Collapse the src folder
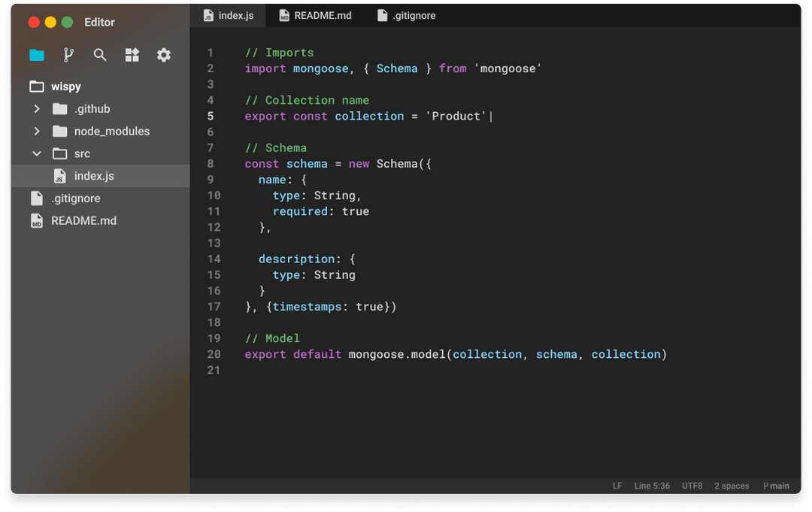The height and width of the screenshot is (512, 812). coord(36,153)
